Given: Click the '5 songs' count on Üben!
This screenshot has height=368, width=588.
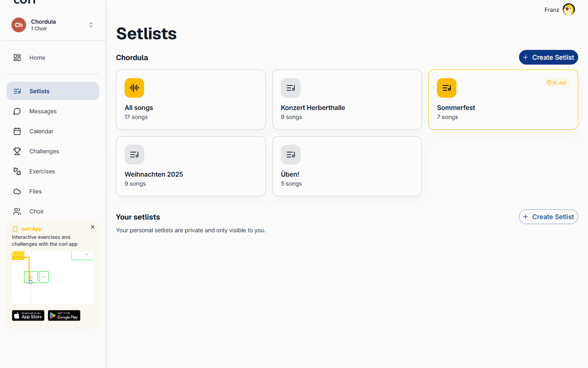Looking at the screenshot, I should [x=292, y=184].
